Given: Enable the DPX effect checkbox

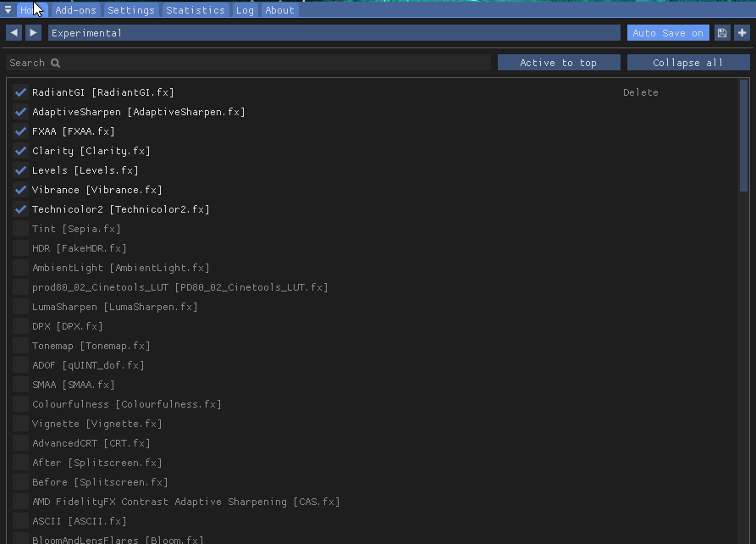Looking at the screenshot, I should pyautogui.click(x=20, y=326).
